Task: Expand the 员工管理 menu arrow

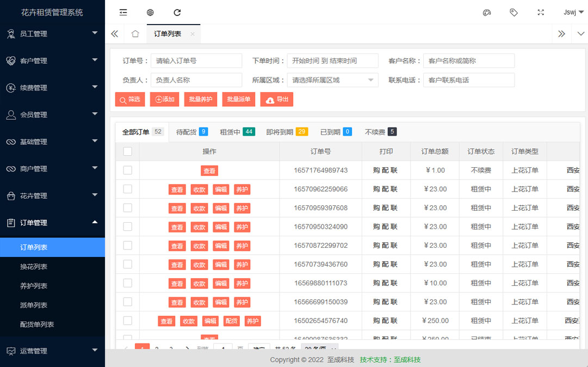Action: (x=95, y=33)
